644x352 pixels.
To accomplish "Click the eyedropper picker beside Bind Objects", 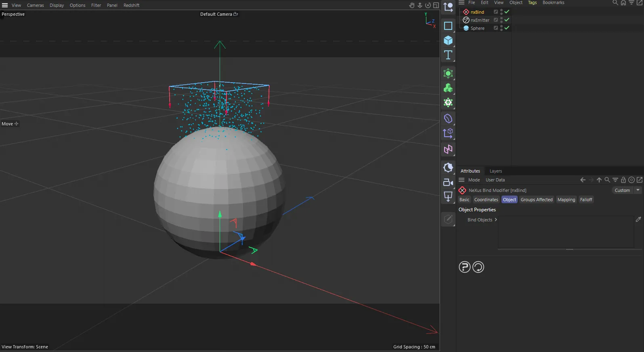I will 638,219.
